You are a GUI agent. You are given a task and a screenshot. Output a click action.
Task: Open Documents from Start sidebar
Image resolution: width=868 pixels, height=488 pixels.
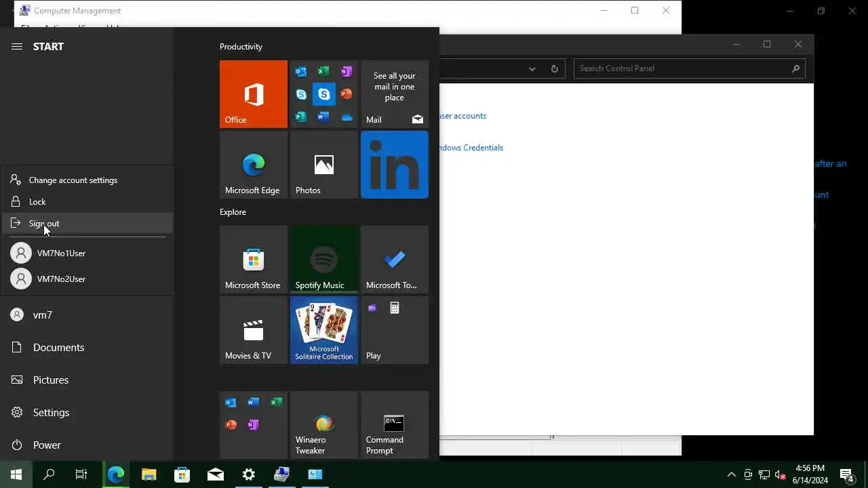(87, 348)
